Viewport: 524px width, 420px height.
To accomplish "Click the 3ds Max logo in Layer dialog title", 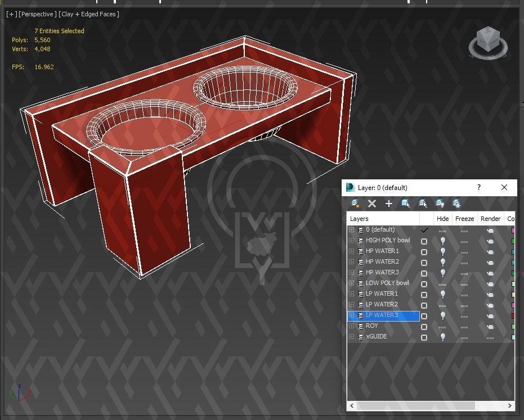I will coord(350,187).
